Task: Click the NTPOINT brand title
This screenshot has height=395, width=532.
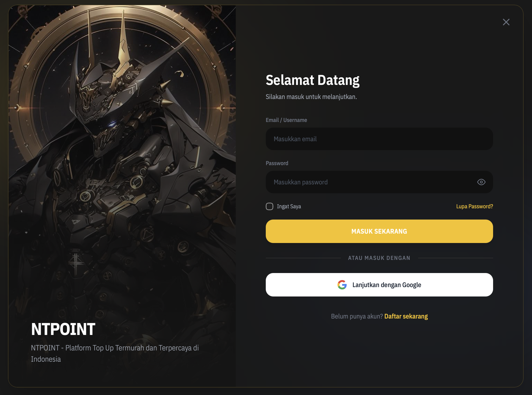Action: coord(63,329)
